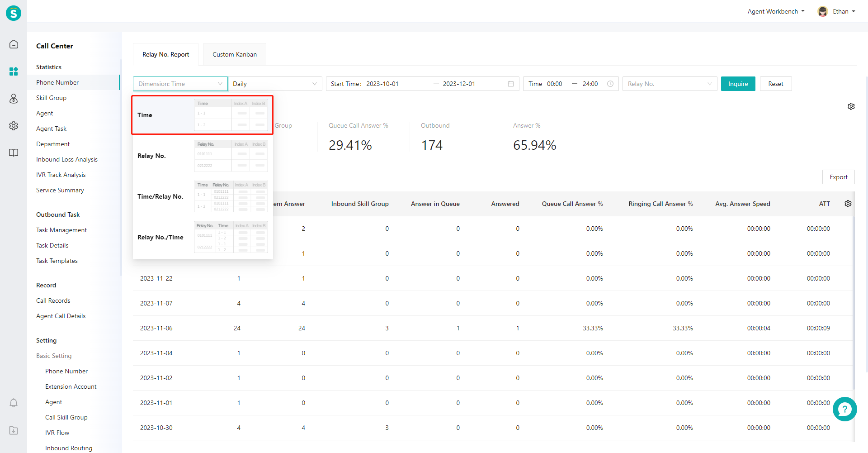The width and height of the screenshot is (868, 453).
Task: Choose the Relay No. dimension option
Action: (x=203, y=156)
